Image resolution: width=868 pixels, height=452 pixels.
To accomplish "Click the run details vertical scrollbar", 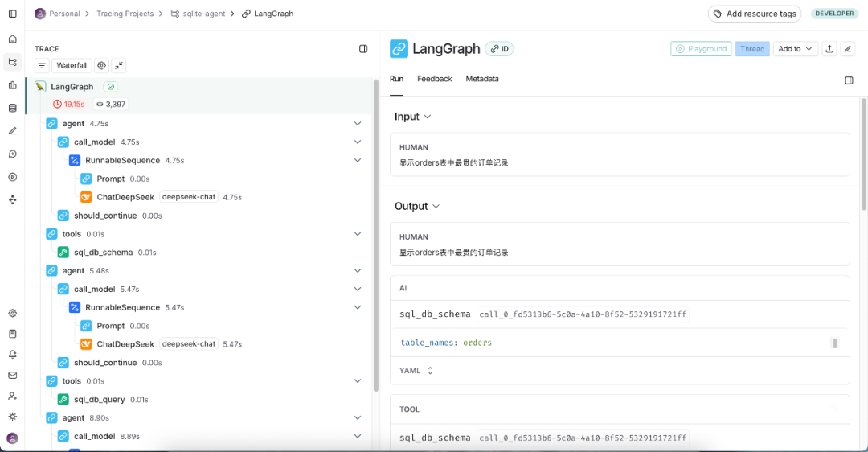I will [x=863, y=154].
